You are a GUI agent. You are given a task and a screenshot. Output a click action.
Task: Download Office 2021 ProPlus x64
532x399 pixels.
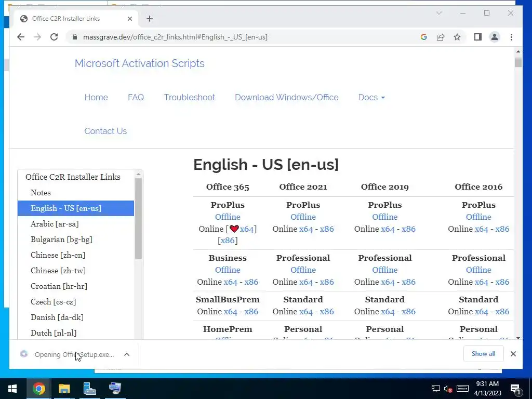305,229
